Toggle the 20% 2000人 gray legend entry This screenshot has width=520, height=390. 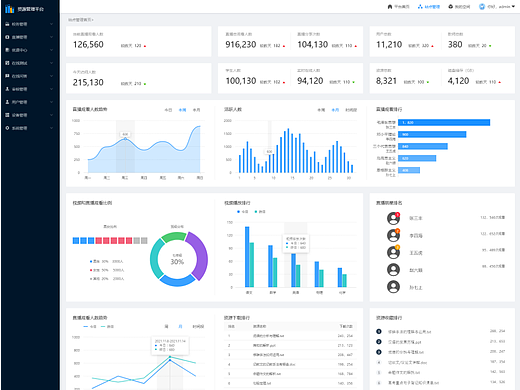click(x=107, y=278)
